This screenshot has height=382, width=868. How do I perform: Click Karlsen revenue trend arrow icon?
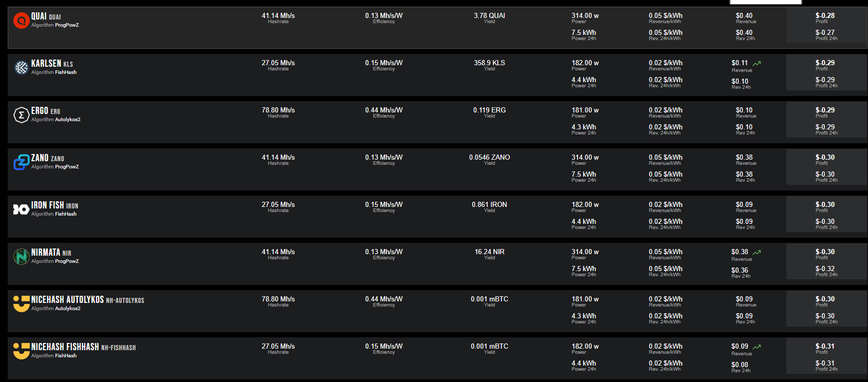click(757, 64)
